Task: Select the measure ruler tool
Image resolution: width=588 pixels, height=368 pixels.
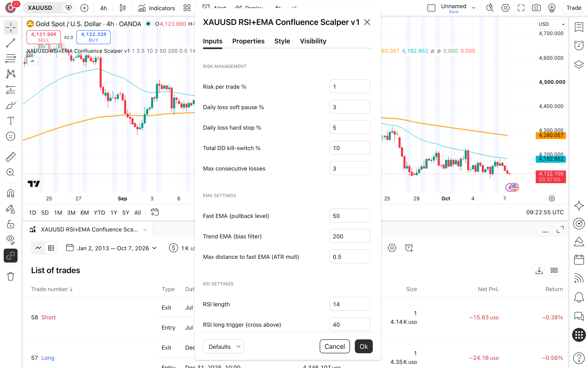Action: point(10,157)
